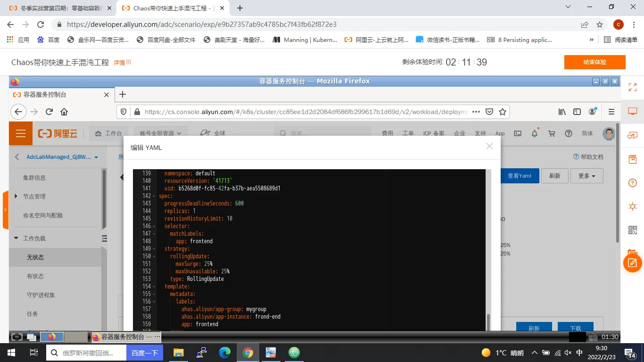Fold spec block at line 142

(x=154, y=196)
